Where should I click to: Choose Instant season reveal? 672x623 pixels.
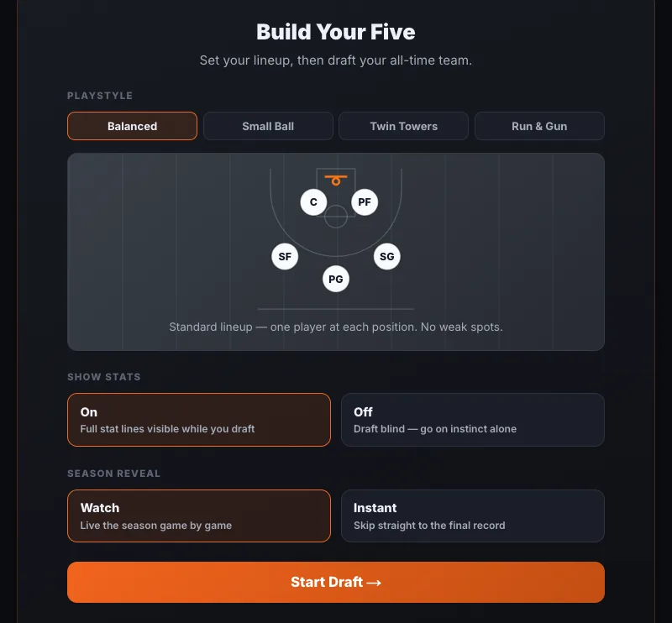point(473,516)
